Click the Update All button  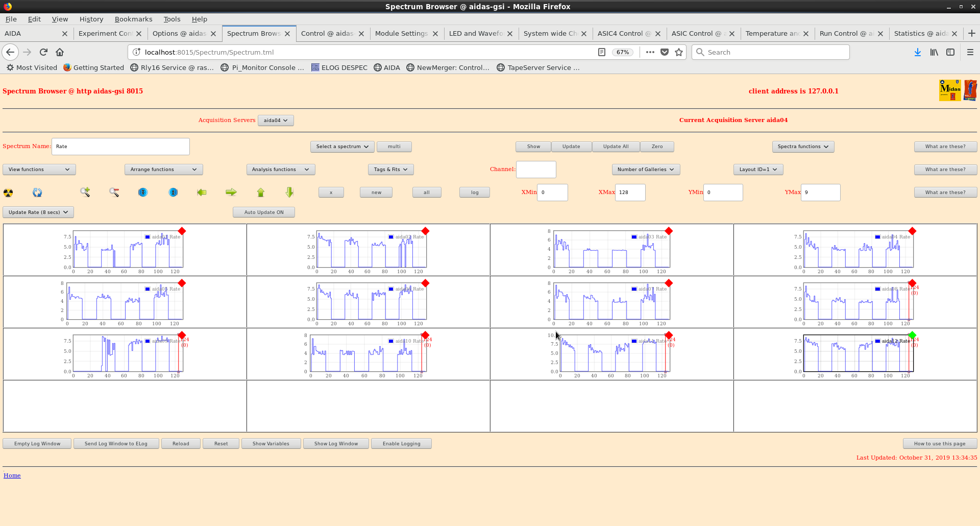click(616, 147)
